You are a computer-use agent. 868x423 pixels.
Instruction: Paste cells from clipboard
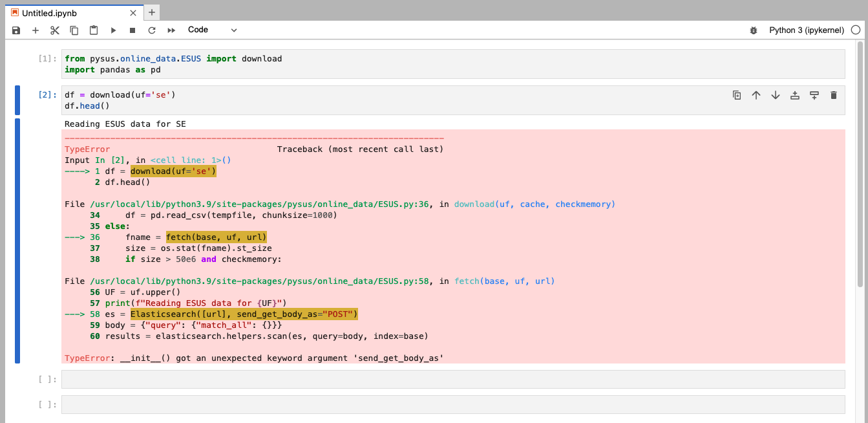93,30
